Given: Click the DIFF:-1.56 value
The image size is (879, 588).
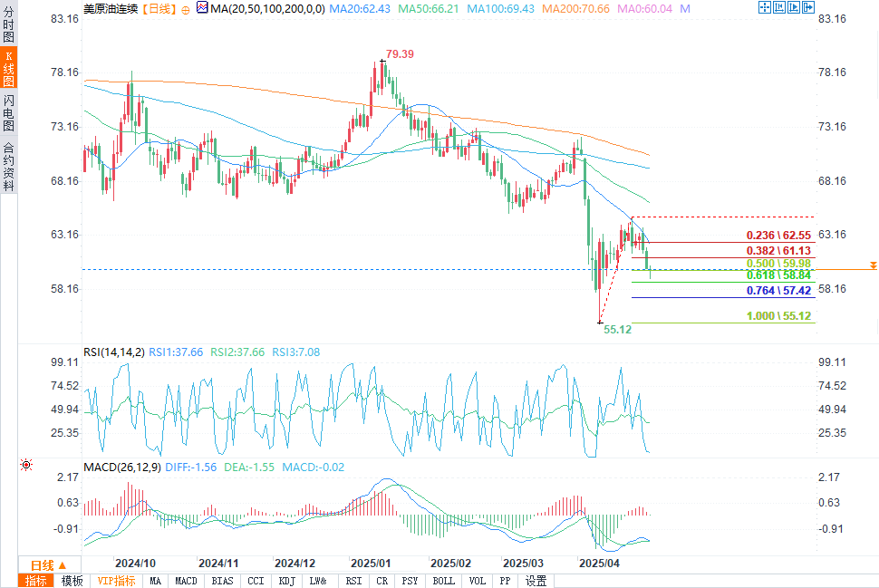Looking at the screenshot, I should pos(191,467).
